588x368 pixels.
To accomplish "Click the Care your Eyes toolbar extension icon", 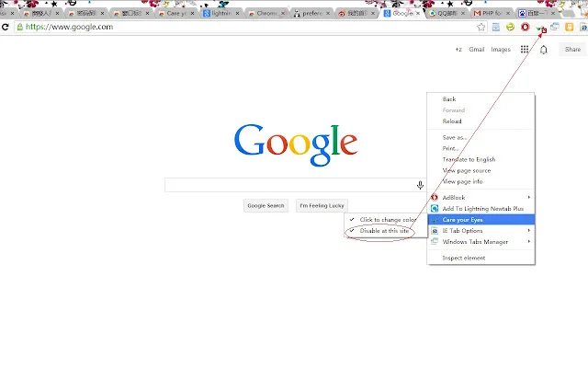I will point(540,29).
